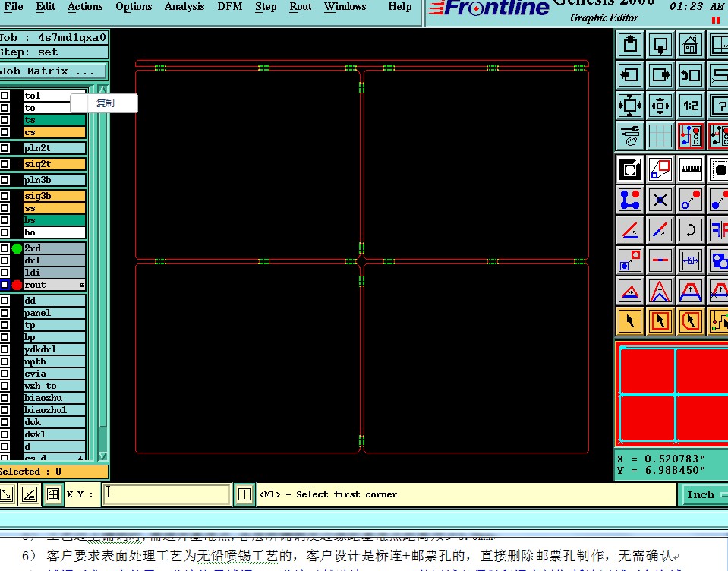Click the pan up arrow icon
The image size is (728, 571).
(x=630, y=45)
